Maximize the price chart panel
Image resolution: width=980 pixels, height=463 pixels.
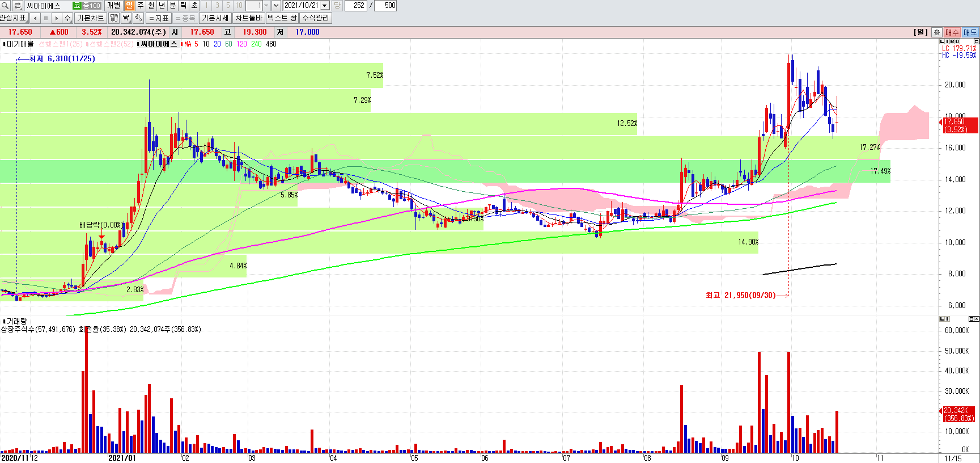976,41
